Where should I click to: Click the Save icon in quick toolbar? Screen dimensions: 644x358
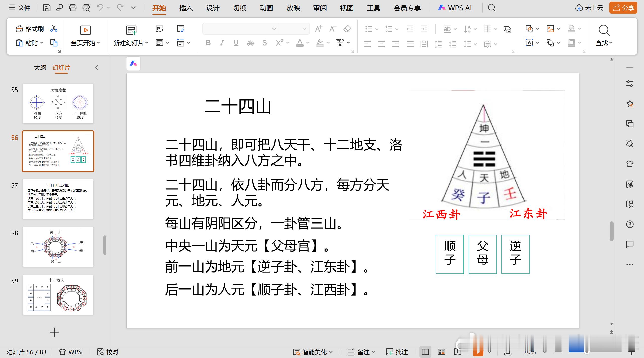[47, 8]
